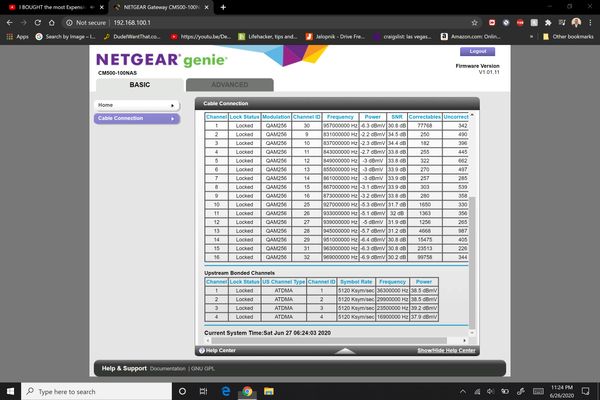Open the craigslist las vegas bookmark
The width and height of the screenshot is (600, 400).
click(x=403, y=37)
